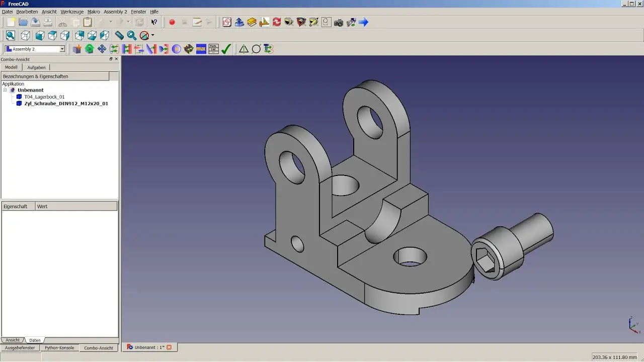Screen dimensions: 644x362
Task: Add a plane constraint
Action: coord(127,49)
